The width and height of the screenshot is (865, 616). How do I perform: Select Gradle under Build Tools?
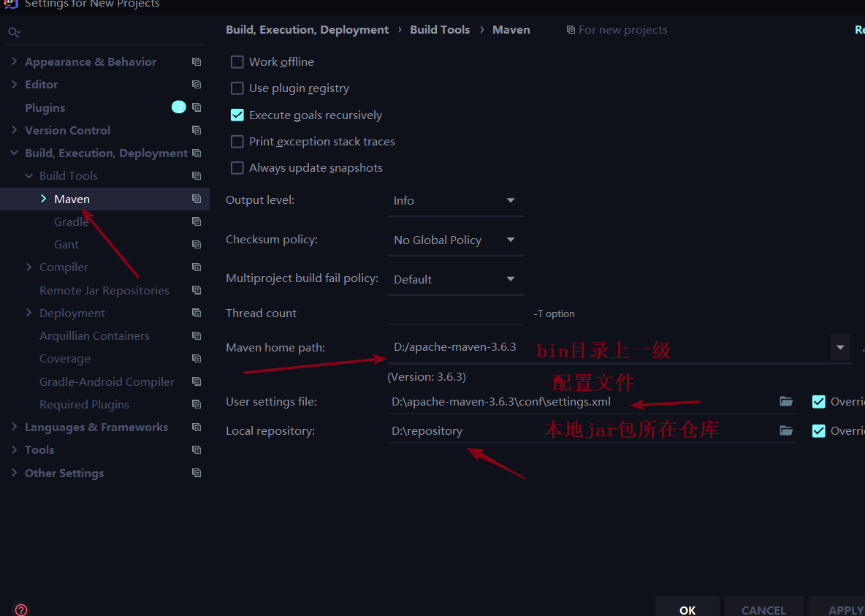click(71, 222)
